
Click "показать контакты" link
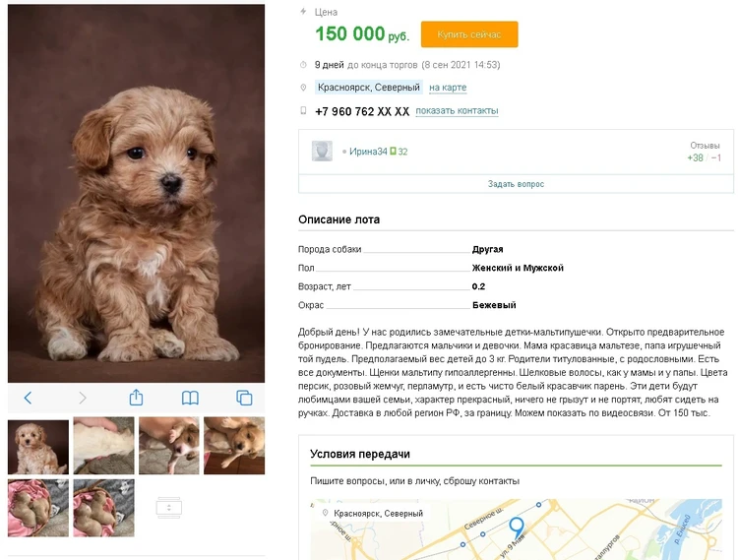(457, 111)
